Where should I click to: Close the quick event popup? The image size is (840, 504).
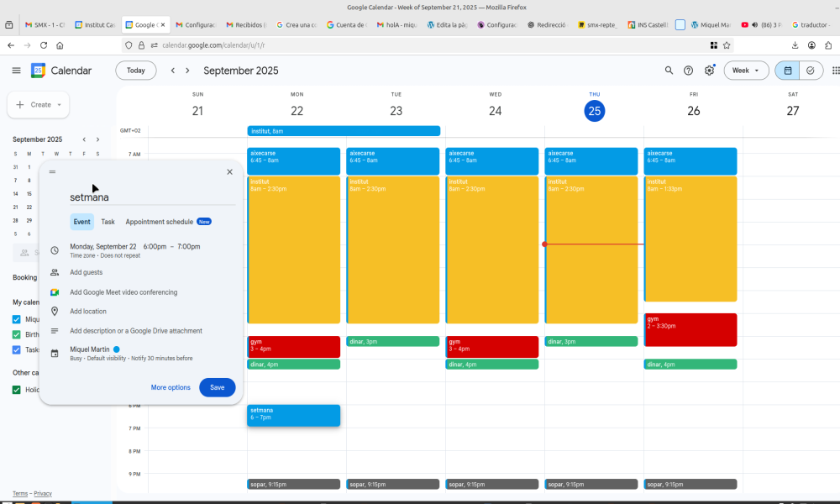click(229, 171)
